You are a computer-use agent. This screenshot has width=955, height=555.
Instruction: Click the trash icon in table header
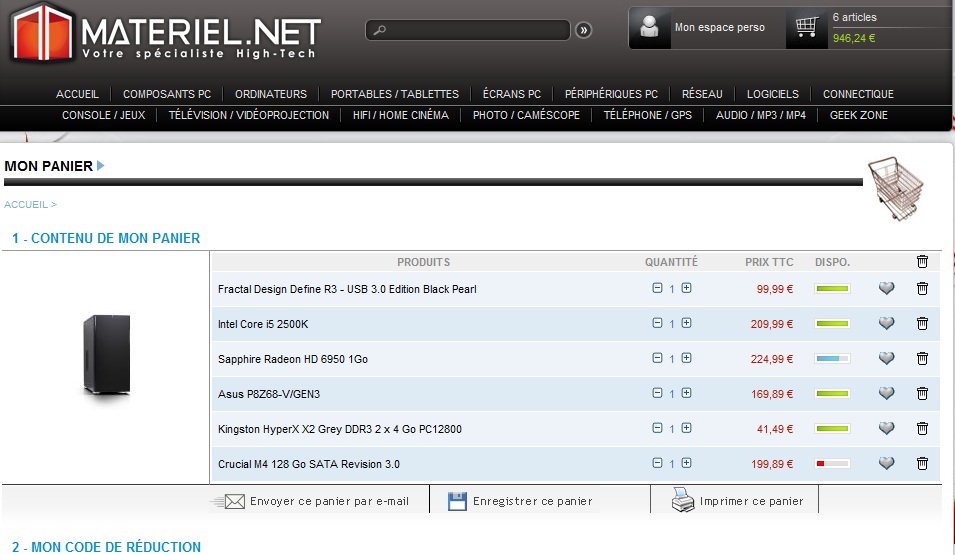(922, 262)
